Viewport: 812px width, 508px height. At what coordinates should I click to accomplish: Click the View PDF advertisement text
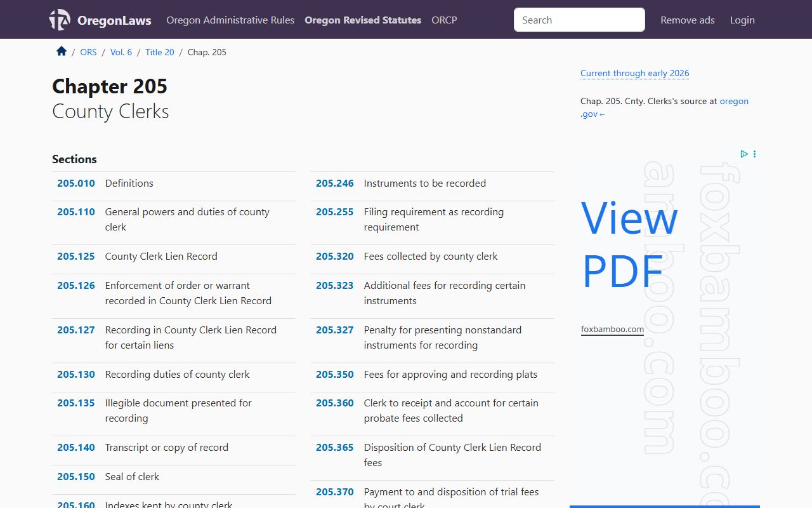[629, 244]
